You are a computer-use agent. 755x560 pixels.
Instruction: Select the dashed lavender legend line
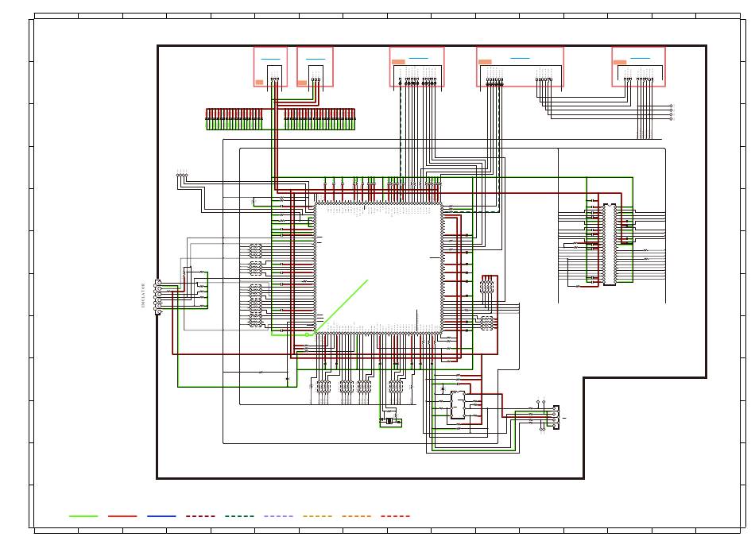(x=279, y=516)
